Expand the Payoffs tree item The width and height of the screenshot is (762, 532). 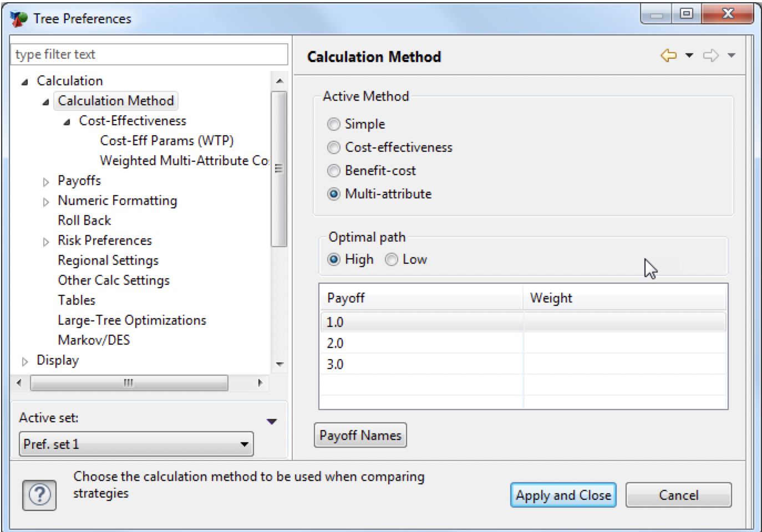(x=45, y=180)
